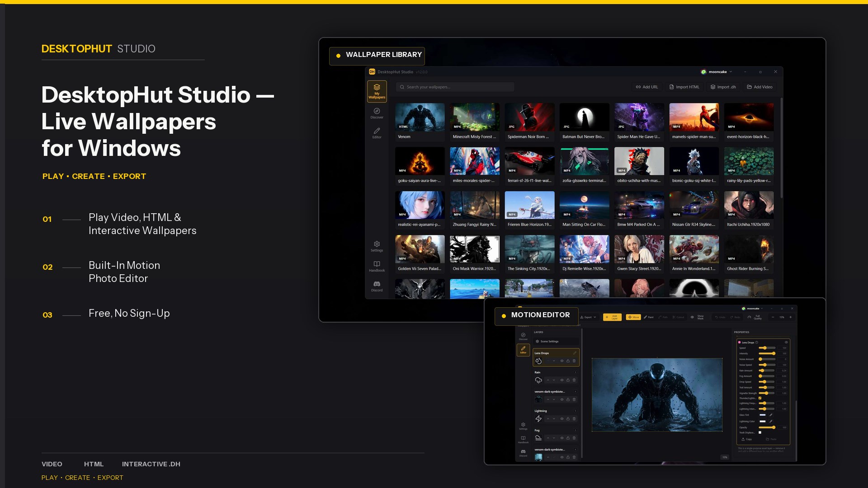This screenshot has height=488, width=868.
Task: Click the Import .dh button
Action: tap(723, 87)
